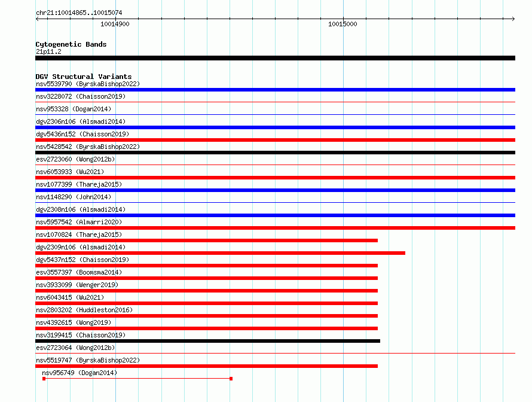Select nsv3199415 (Chaisson2019) label

point(81,335)
